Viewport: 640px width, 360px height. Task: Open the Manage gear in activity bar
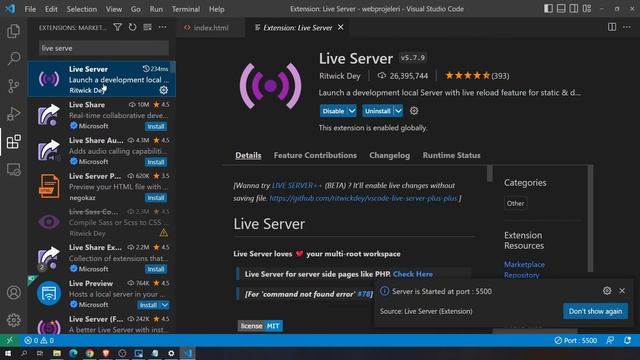13,320
